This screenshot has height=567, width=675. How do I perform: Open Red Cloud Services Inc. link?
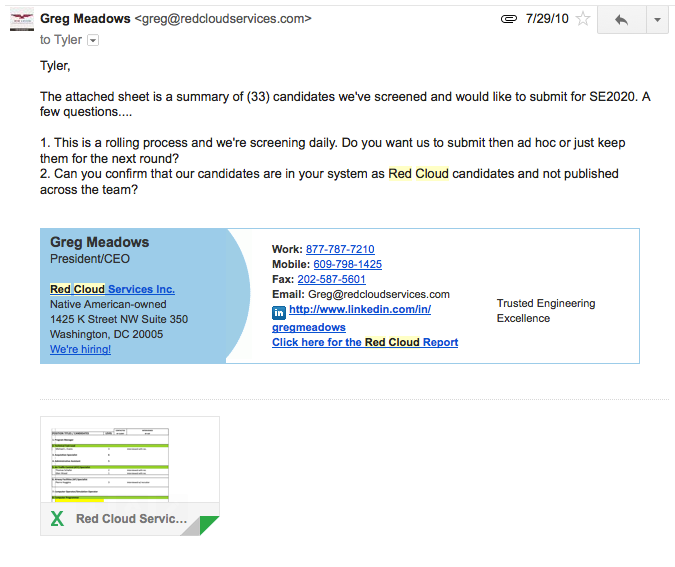click(x=112, y=289)
